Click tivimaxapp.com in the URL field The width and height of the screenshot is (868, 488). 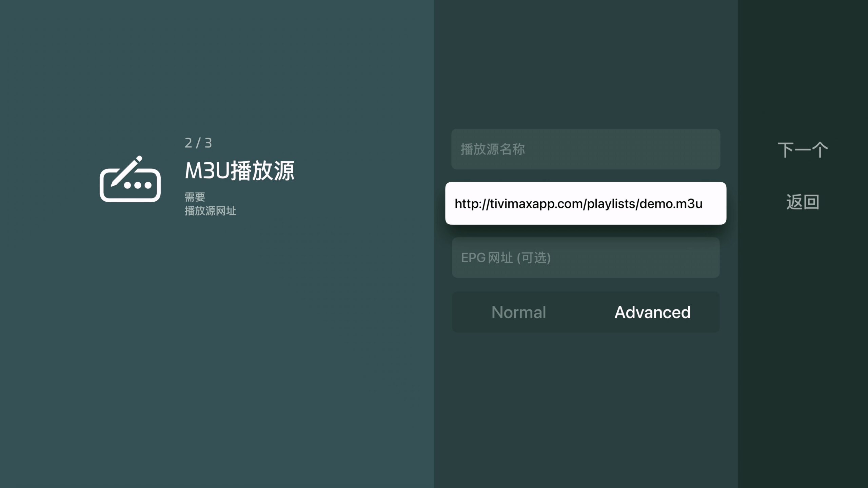pyautogui.click(x=536, y=204)
